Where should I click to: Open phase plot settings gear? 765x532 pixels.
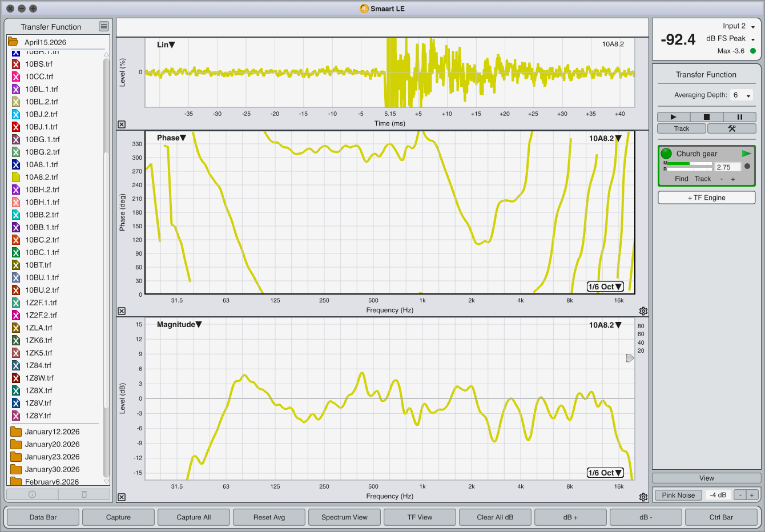pyautogui.click(x=643, y=311)
